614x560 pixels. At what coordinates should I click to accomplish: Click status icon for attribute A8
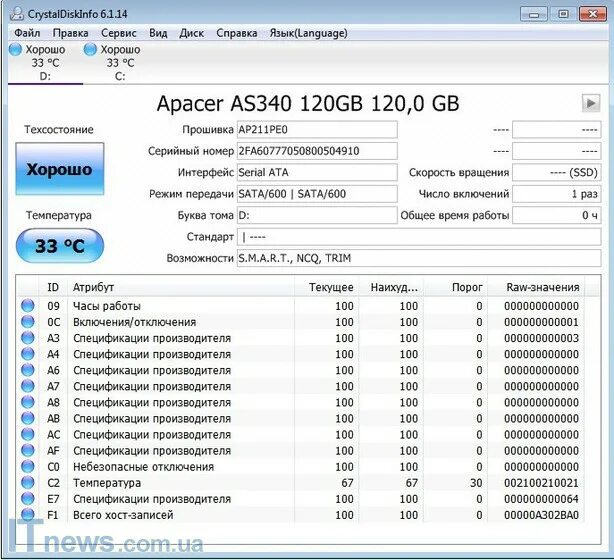pyautogui.click(x=27, y=402)
